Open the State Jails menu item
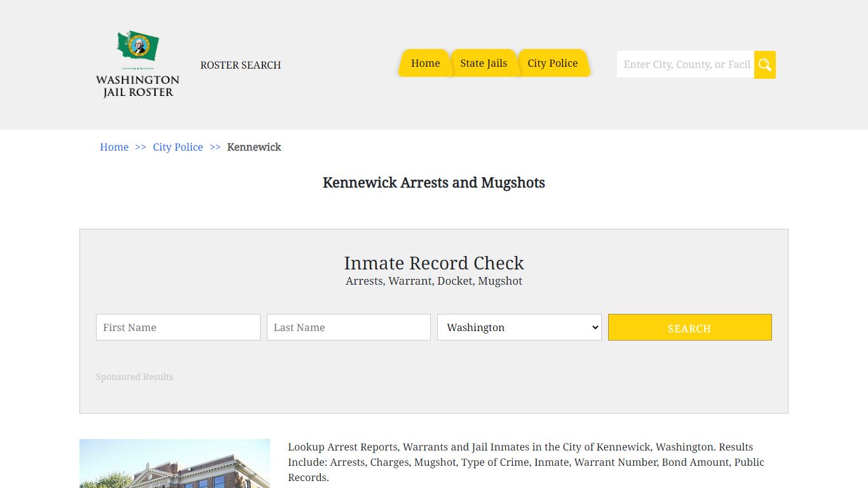Image resolution: width=868 pixels, height=488 pixels. 484,63
